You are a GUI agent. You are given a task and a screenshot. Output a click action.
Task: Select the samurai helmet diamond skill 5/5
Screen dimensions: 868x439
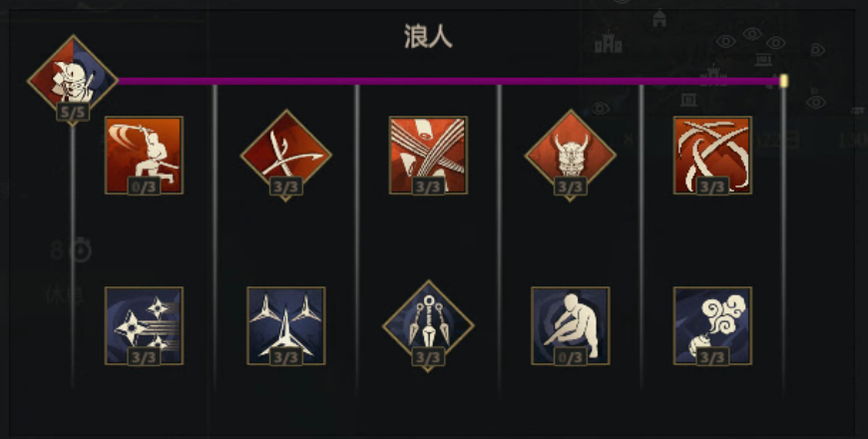tap(73, 80)
